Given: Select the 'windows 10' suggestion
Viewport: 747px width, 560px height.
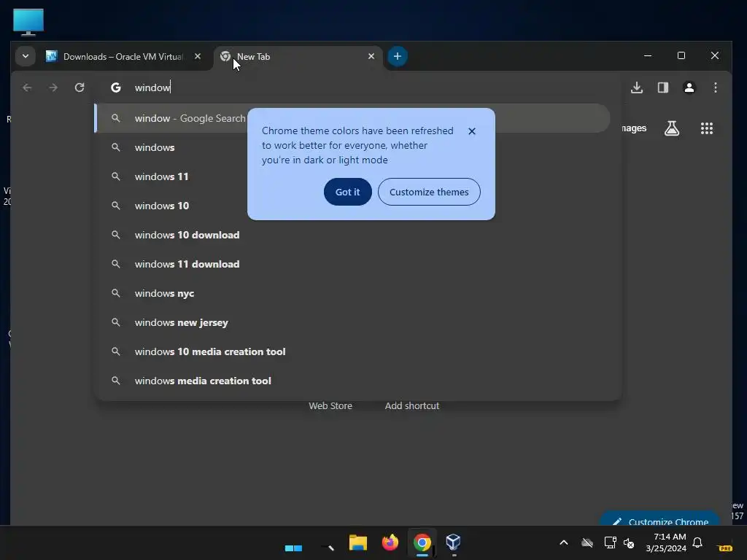Looking at the screenshot, I should tap(352, 206).
